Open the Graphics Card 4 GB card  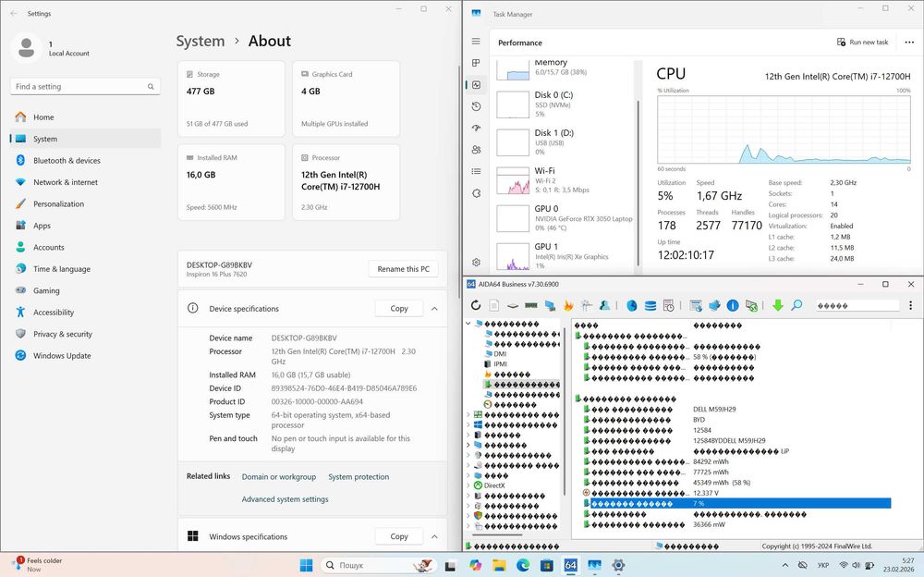[346, 99]
